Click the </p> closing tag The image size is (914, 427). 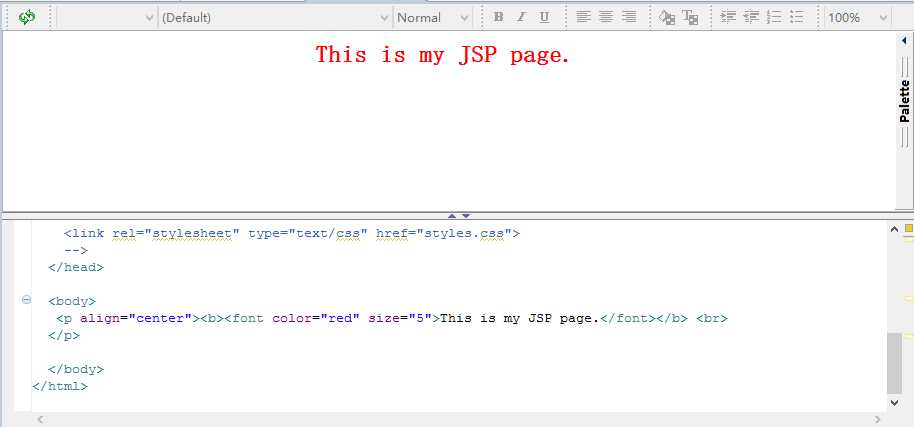64,336
